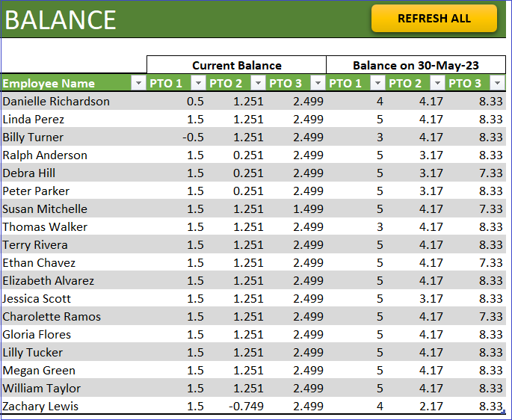Open Current Balance PTO 2 filter dropdown
512x420 pixels.
[258, 83]
